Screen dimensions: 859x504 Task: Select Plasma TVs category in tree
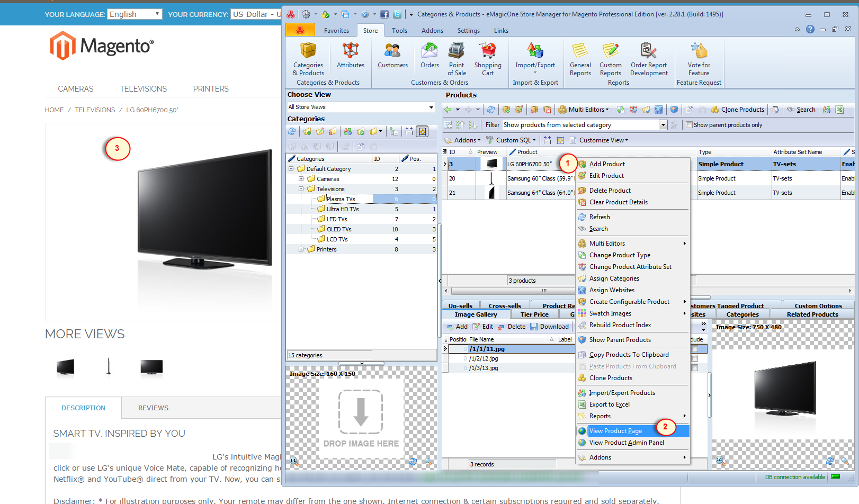(x=341, y=199)
